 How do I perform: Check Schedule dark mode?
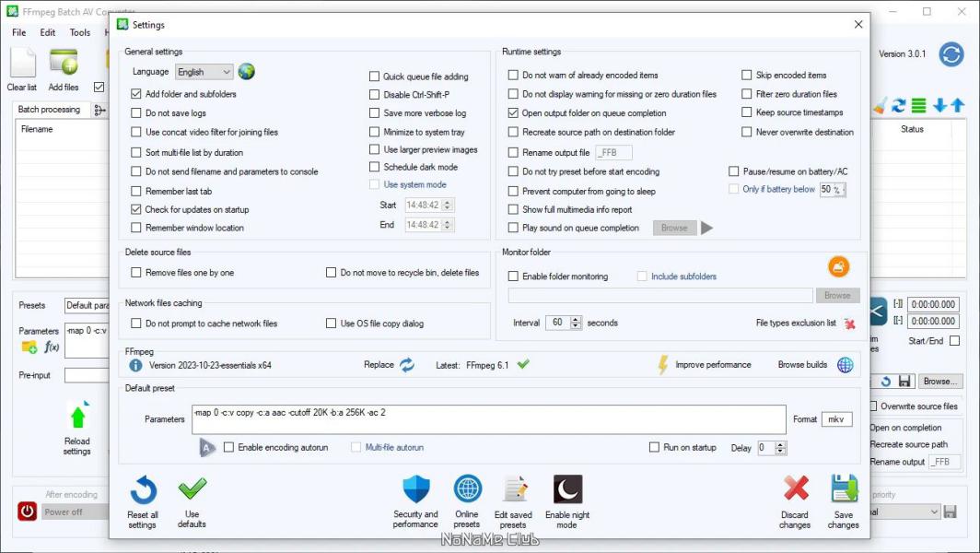click(x=374, y=167)
